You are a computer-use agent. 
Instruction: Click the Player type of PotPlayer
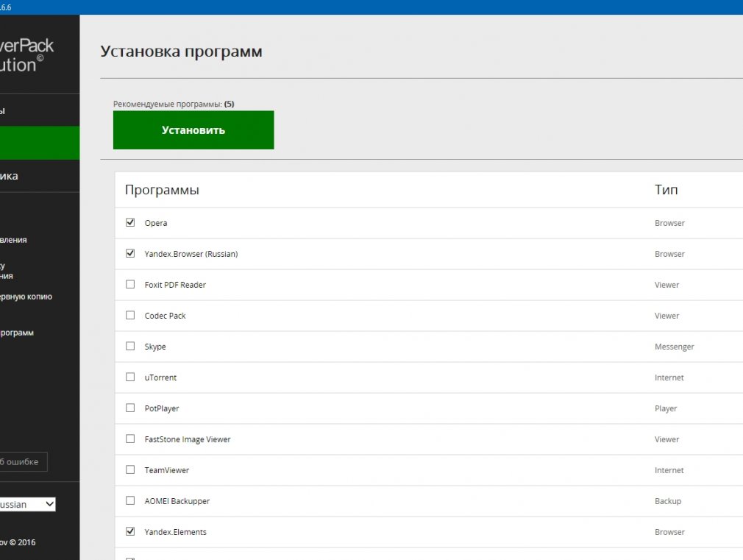pyautogui.click(x=666, y=408)
